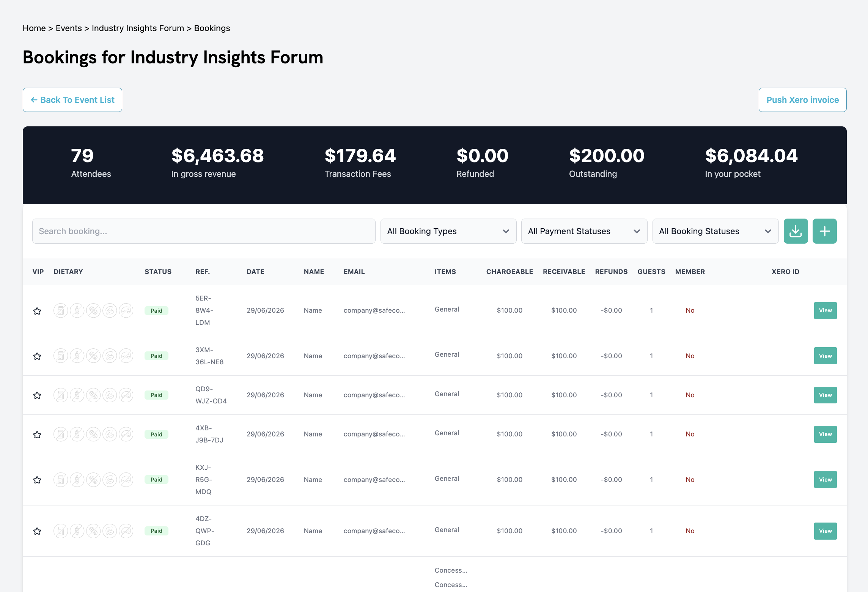The height and width of the screenshot is (592, 868).
Task: Click reference text 3XM-36L-NE8
Action: pos(209,356)
